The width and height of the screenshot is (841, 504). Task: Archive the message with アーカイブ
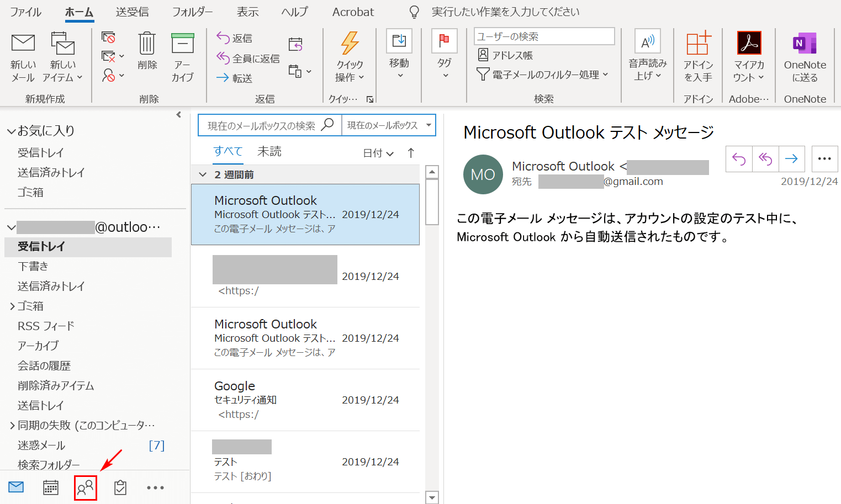click(x=182, y=57)
